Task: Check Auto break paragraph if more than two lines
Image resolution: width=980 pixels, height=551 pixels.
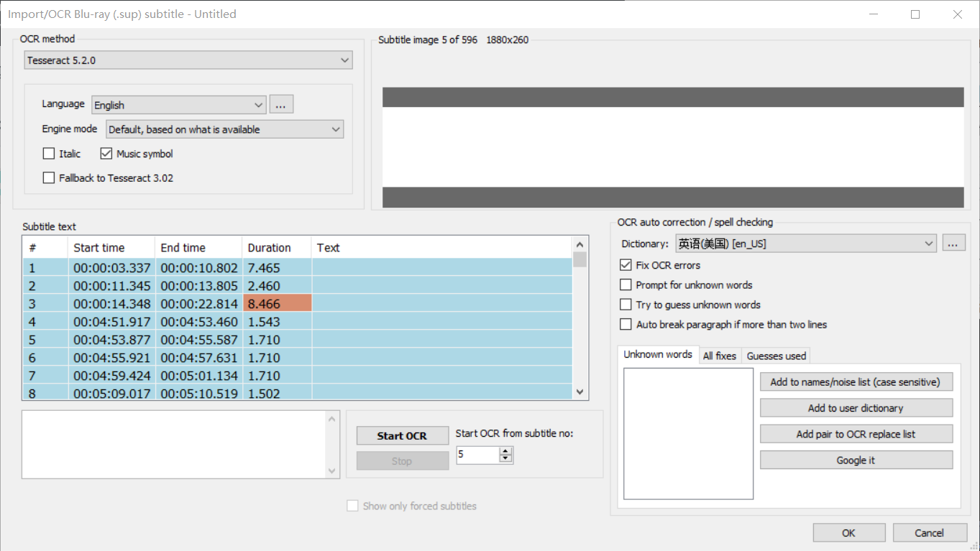Action: tap(626, 324)
